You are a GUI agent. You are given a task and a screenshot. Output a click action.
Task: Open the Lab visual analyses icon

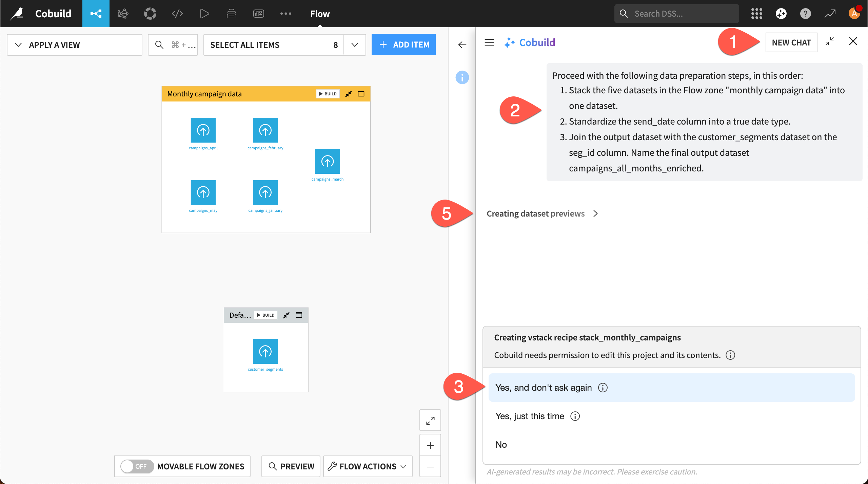pyautogui.click(x=123, y=14)
